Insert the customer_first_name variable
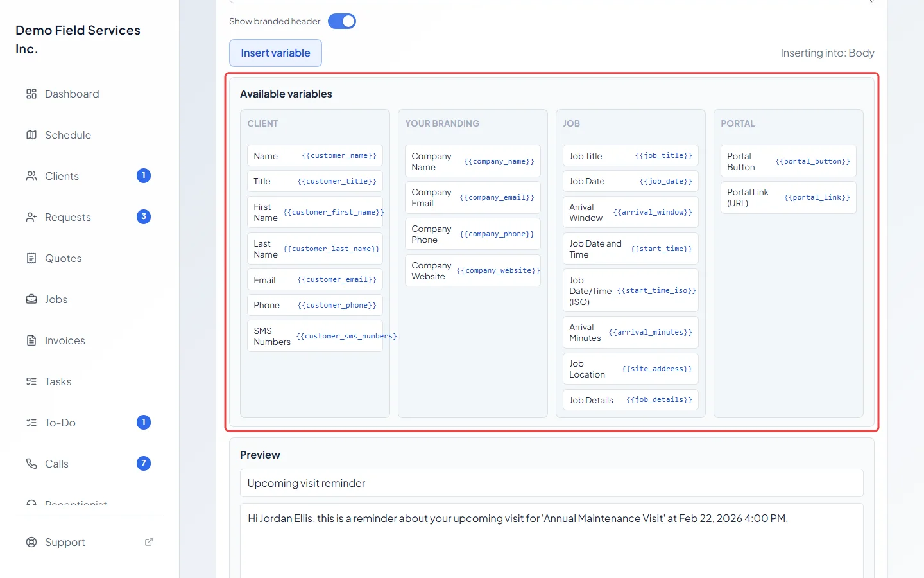 [315, 213]
